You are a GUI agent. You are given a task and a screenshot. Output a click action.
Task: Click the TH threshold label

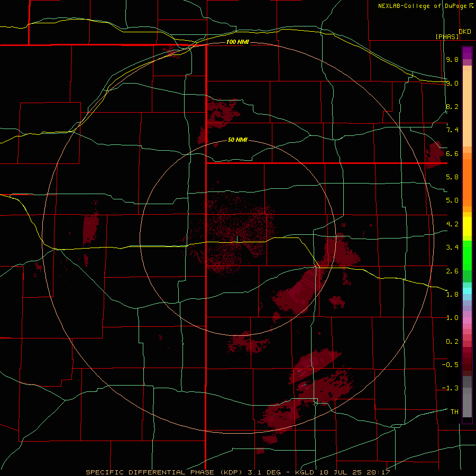point(454,412)
